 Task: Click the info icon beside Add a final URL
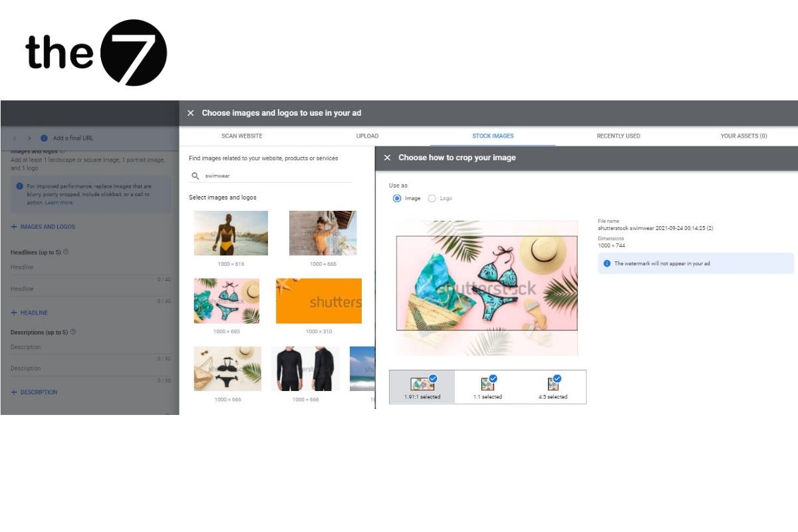(x=44, y=138)
